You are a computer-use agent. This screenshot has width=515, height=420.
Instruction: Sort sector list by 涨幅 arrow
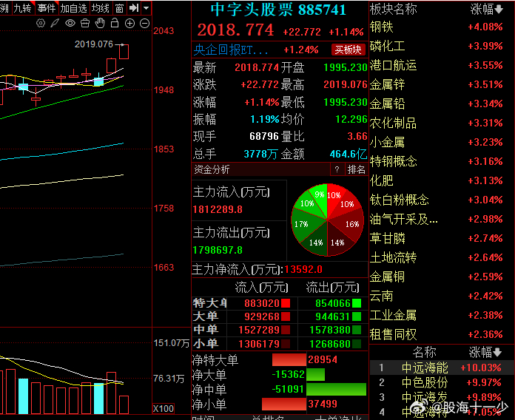pyautogui.click(x=499, y=9)
